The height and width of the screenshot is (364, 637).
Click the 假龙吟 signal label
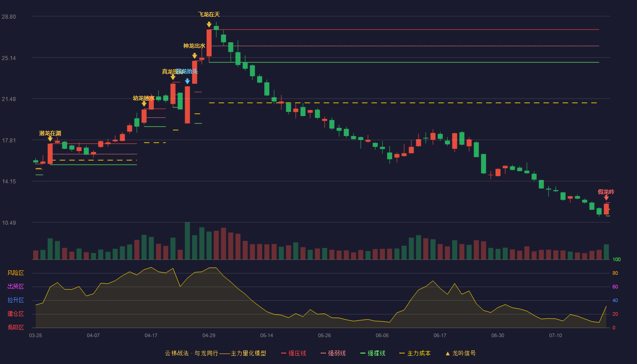(606, 192)
